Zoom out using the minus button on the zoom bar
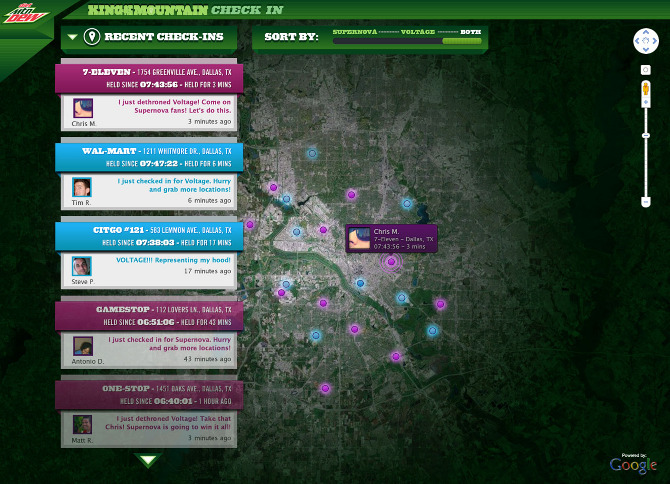This screenshot has width=670, height=484. click(x=646, y=202)
